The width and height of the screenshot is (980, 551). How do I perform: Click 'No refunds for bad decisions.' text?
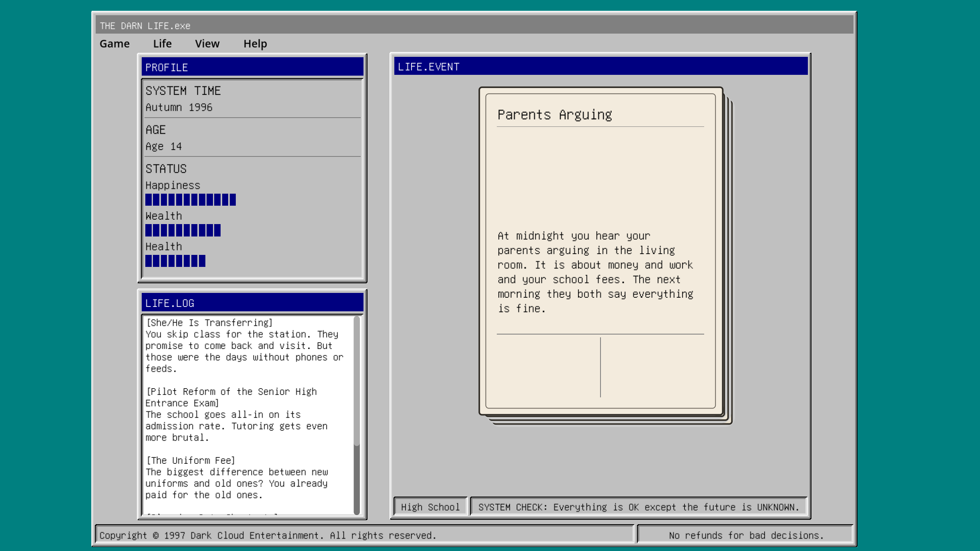click(x=746, y=535)
